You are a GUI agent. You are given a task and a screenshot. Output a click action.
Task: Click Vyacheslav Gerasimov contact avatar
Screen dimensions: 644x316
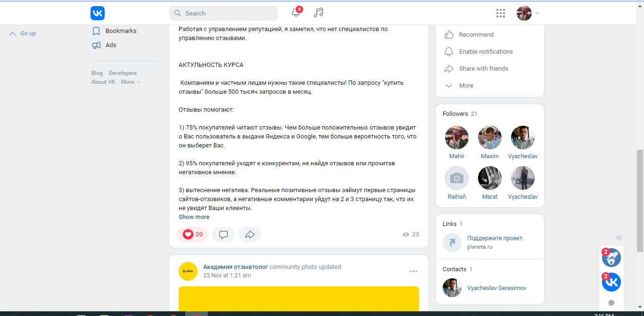(x=452, y=288)
